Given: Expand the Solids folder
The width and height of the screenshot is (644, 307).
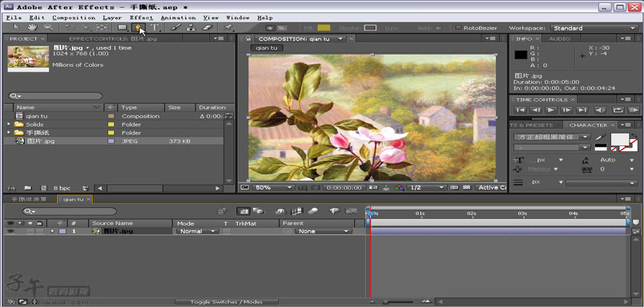Looking at the screenshot, I should [8, 124].
